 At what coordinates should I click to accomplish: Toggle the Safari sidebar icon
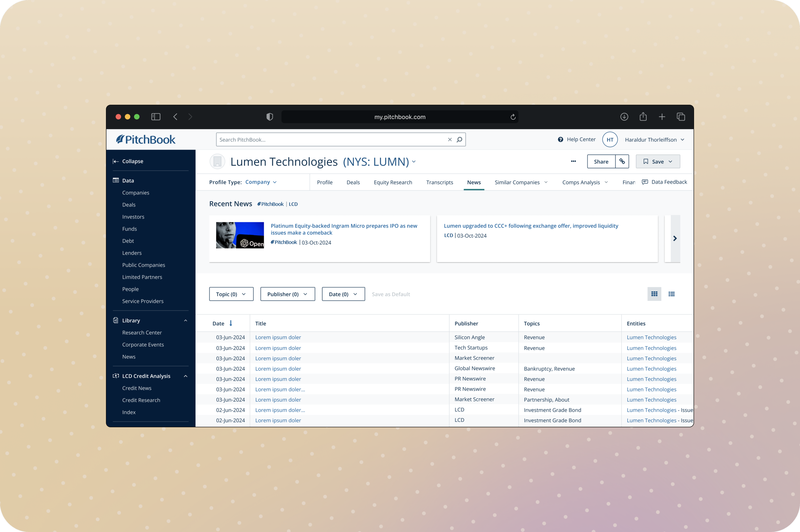(x=156, y=117)
